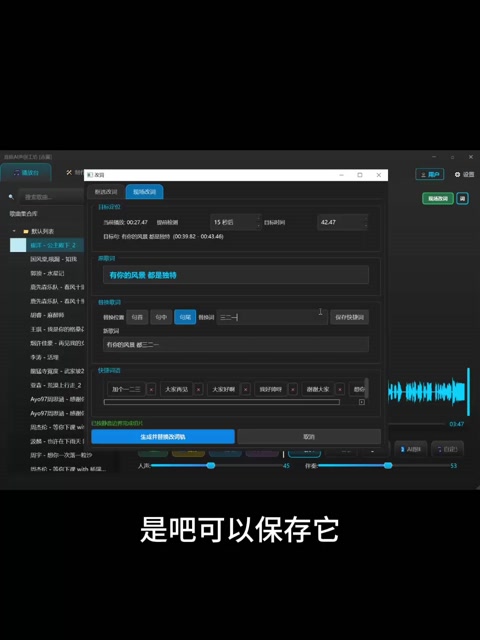Click the 默认列表 folder icon
This screenshot has height=640, width=480.
[x=26, y=231]
